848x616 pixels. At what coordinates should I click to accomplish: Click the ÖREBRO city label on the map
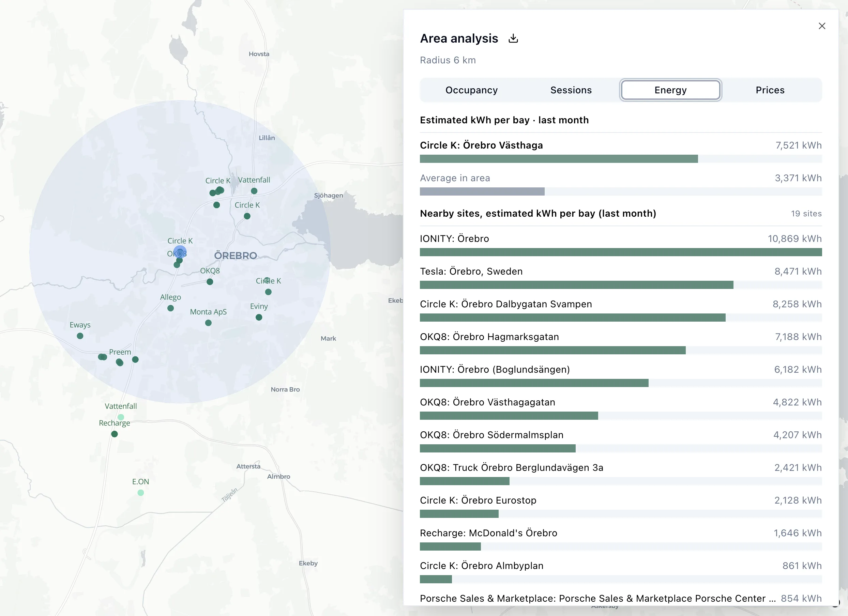pos(236,256)
